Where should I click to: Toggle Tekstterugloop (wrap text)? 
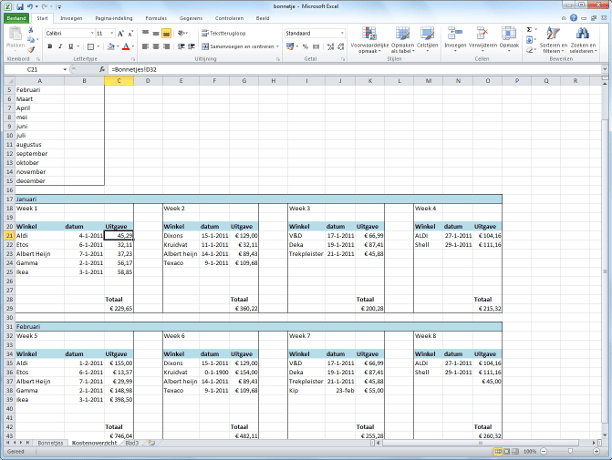[x=223, y=34]
